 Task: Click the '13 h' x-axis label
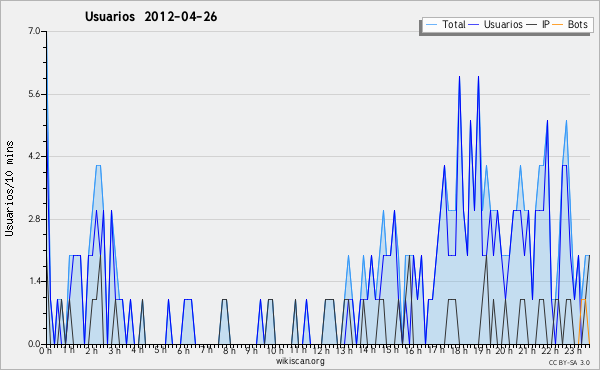(344, 351)
